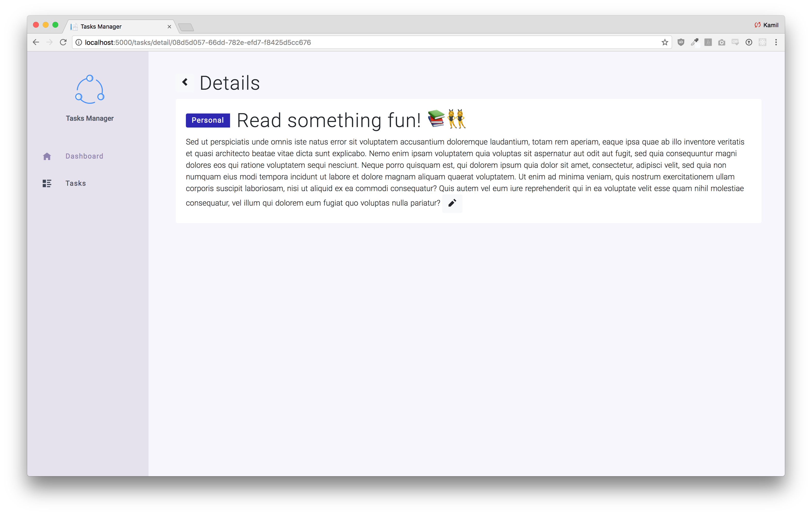Click the Dashboard home icon
Image resolution: width=812 pixels, height=515 pixels.
pyautogui.click(x=47, y=156)
